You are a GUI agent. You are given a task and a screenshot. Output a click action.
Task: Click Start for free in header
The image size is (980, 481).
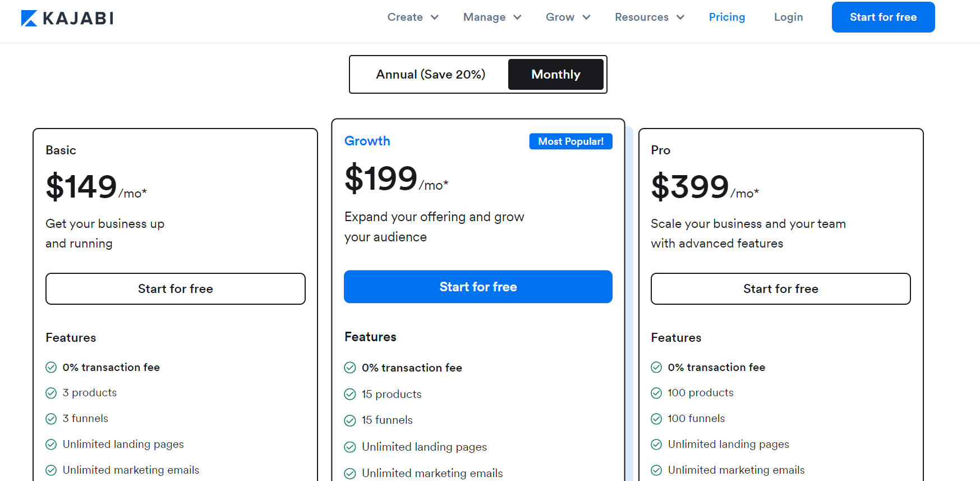[x=883, y=17]
